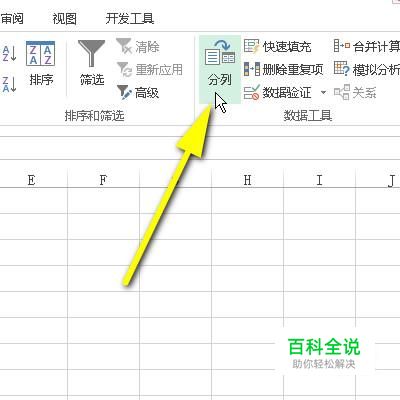Sort ascending A to Z
Viewport: 400px width, 400px height.
(x=9, y=54)
